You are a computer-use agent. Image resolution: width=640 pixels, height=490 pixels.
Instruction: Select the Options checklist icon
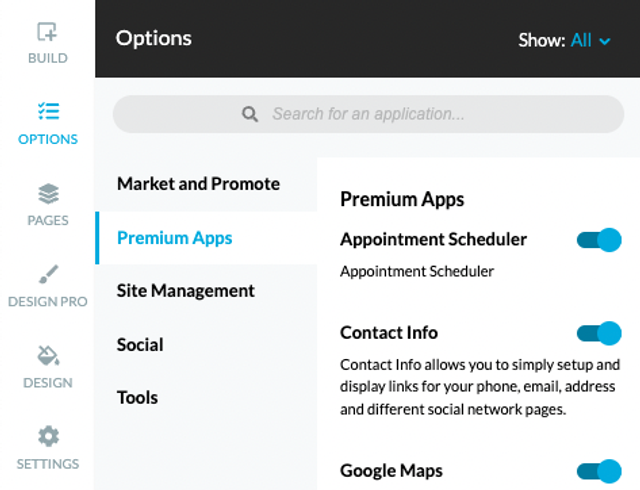click(48, 111)
